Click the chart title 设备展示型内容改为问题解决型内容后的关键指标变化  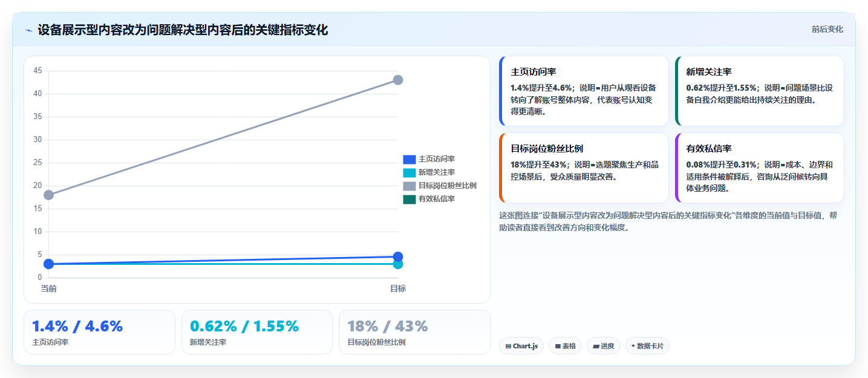183,30
